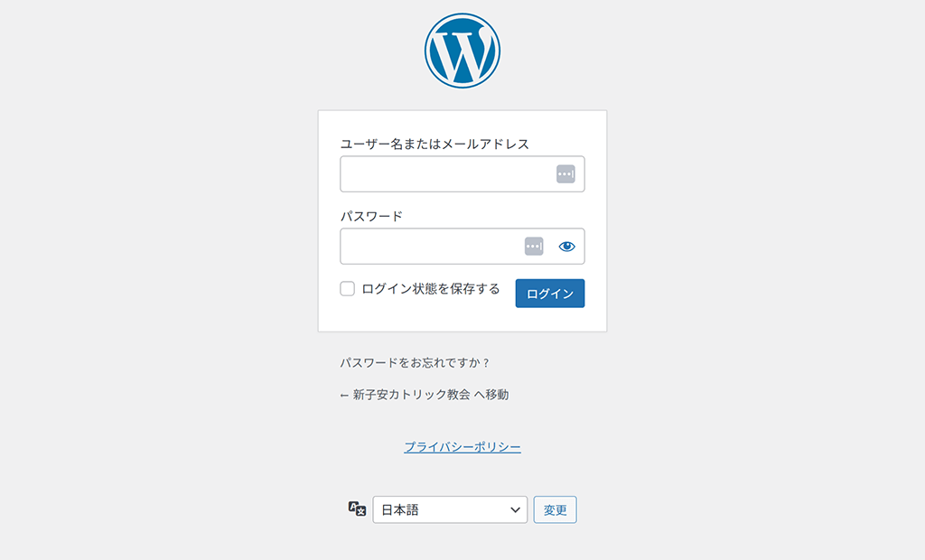Open the プライバシーポリシー link
The width and height of the screenshot is (925, 560).
(x=462, y=447)
